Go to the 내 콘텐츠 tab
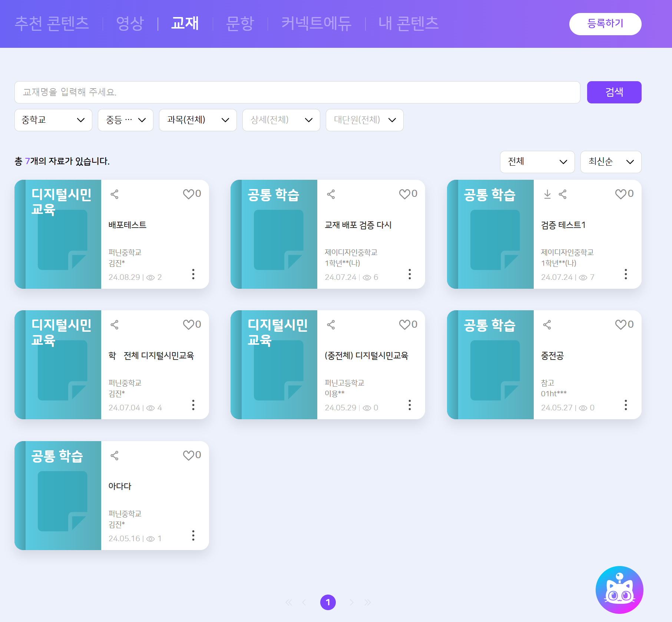Screen dimensions: 672x622 click(x=408, y=23)
